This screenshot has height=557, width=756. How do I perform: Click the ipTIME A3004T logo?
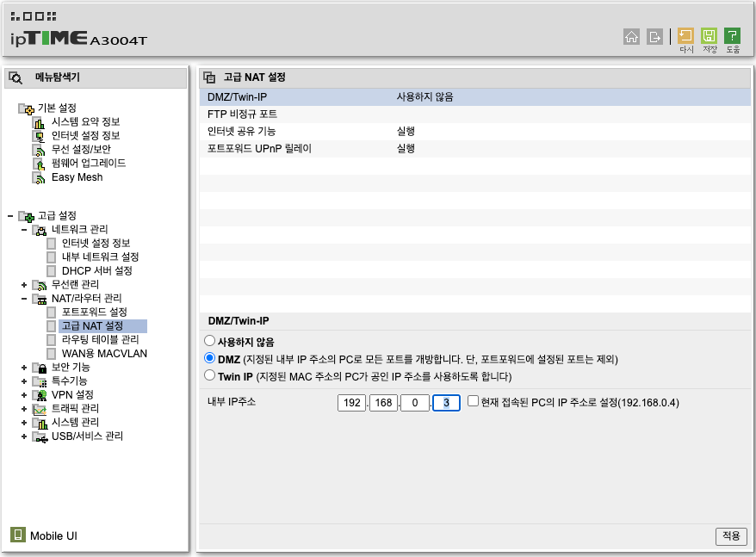pyautogui.click(x=78, y=38)
